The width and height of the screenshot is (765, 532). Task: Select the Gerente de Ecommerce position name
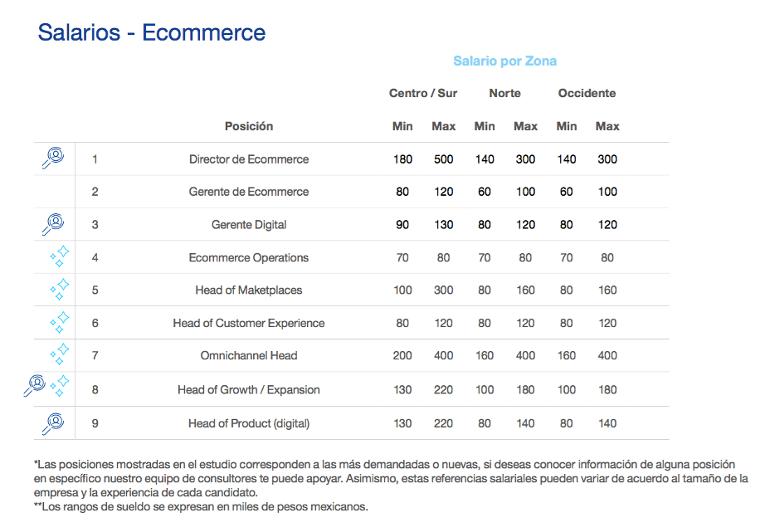click(249, 192)
